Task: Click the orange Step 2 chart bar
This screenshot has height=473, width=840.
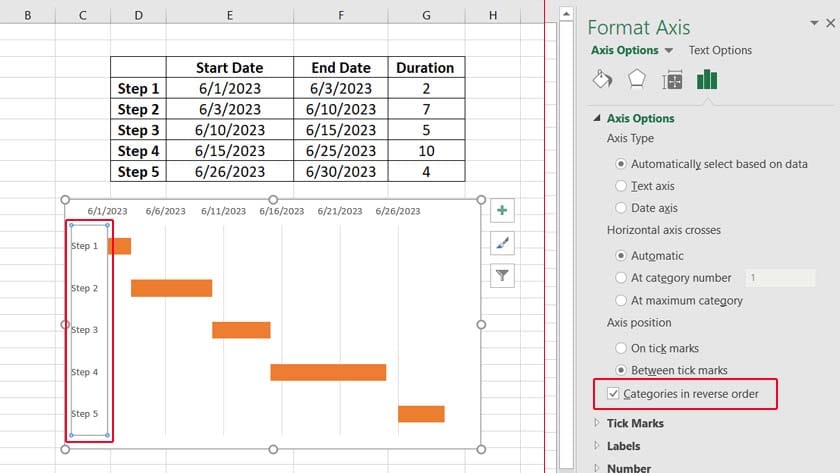Action: (x=171, y=288)
